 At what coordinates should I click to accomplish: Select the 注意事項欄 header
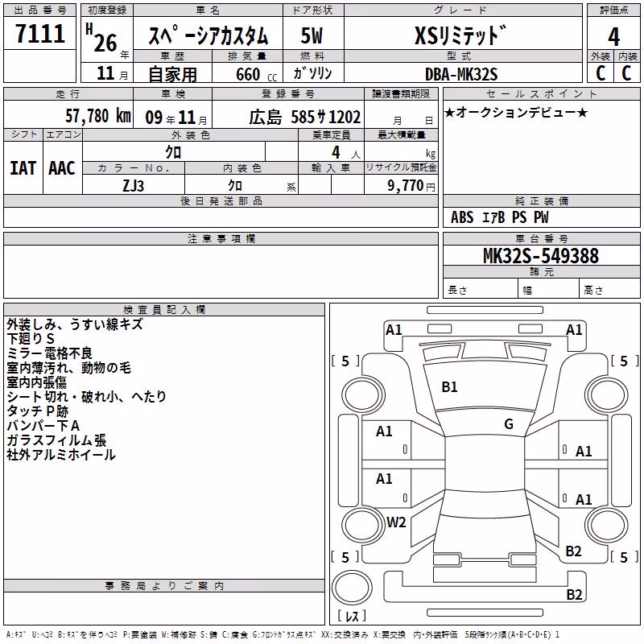pyautogui.click(x=221, y=238)
